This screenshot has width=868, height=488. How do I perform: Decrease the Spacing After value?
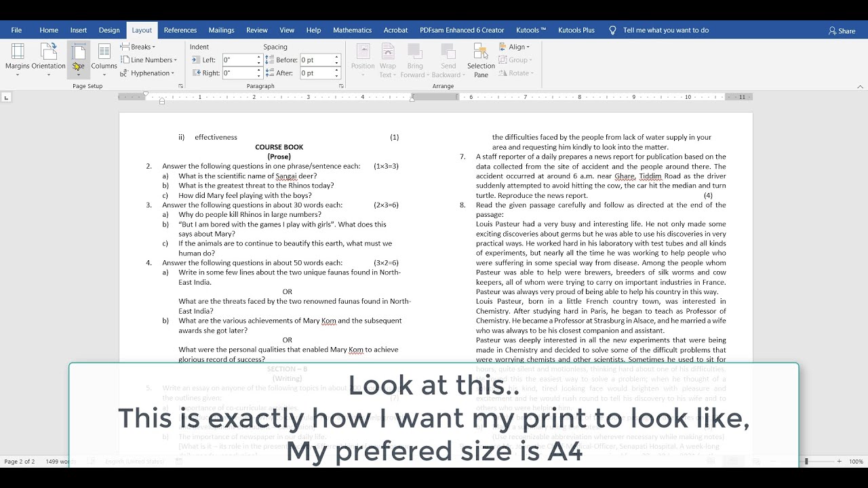pyautogui.click(x=336, y=76)
